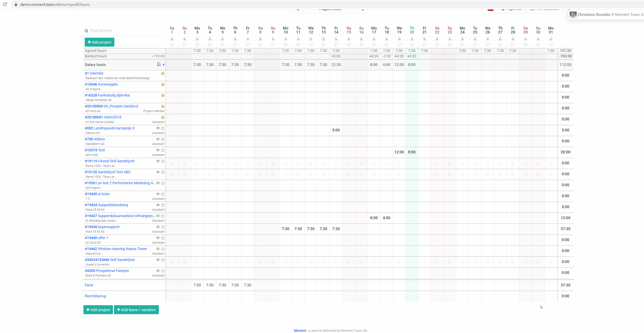Screen dimensions: 644x333
Task: Star the #002 Landingsside kampanje X project
Action: click(x=163, y=128)
